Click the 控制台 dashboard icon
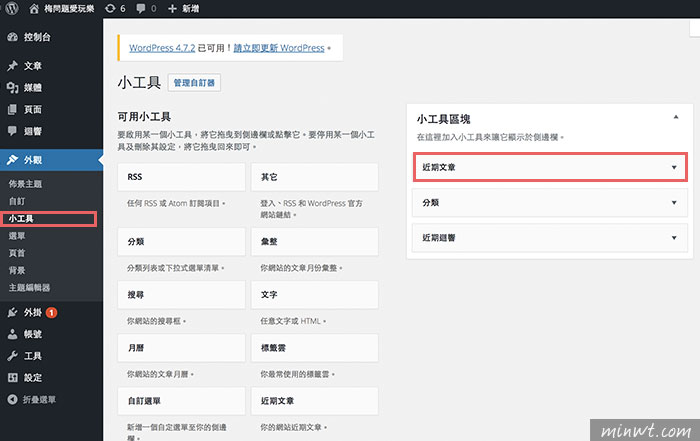 click(x=12, y=37)
